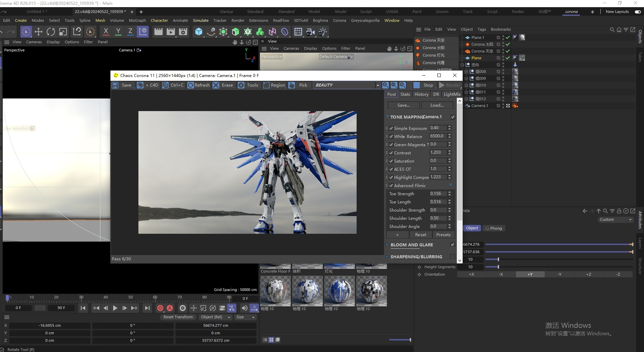644x352 pixels.
Task: Open the Simulate menu
Action: [x=200, y=20]
